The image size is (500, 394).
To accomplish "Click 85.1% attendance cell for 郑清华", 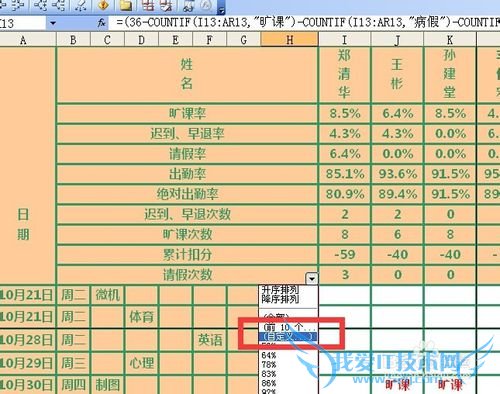I will pos(345,174).
